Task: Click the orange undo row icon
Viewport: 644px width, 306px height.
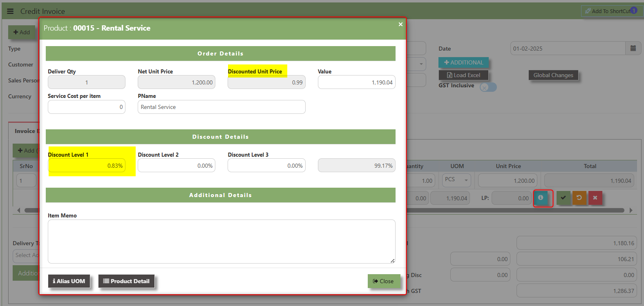Action: (x=579, y=198)
